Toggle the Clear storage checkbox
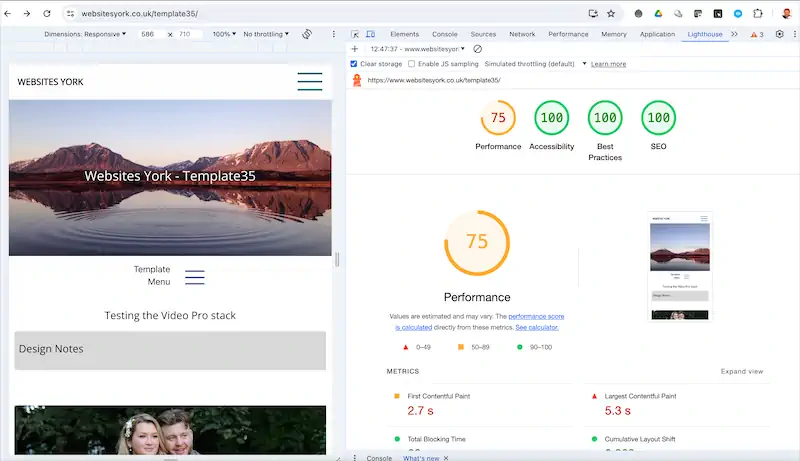The height and width of the screenshot is (461, 800). pyautogui.click(x=354, y=64)
